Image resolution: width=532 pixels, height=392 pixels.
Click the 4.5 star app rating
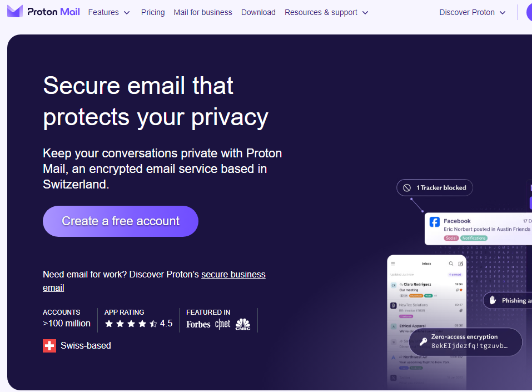[x=138, y=324]
